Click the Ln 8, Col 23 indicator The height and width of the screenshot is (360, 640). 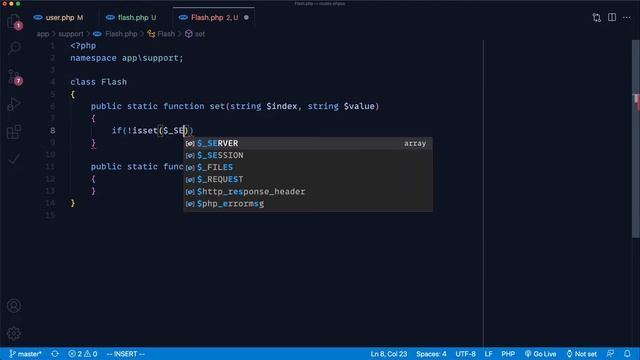[389, 354]
